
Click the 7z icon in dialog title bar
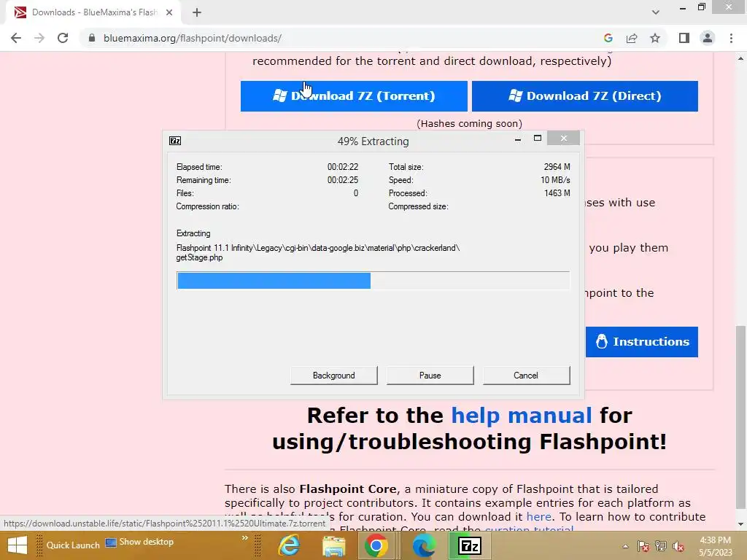[175, 141]
